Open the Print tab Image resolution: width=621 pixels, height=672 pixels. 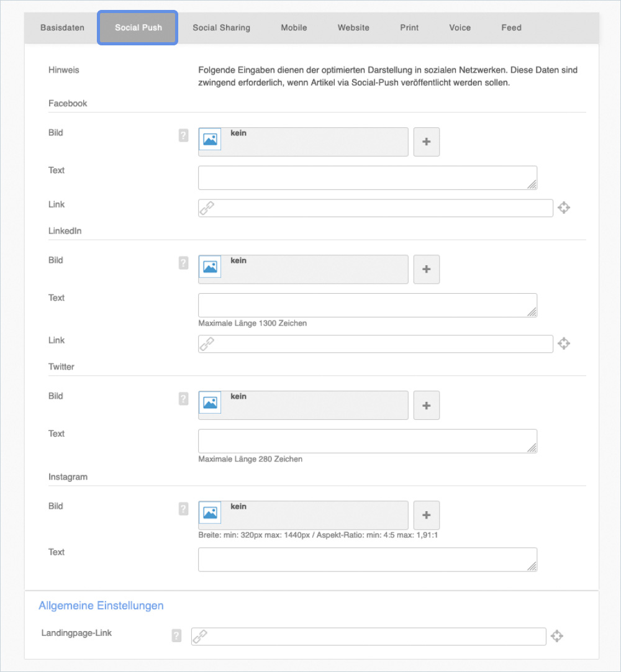[x=409, y=28]
